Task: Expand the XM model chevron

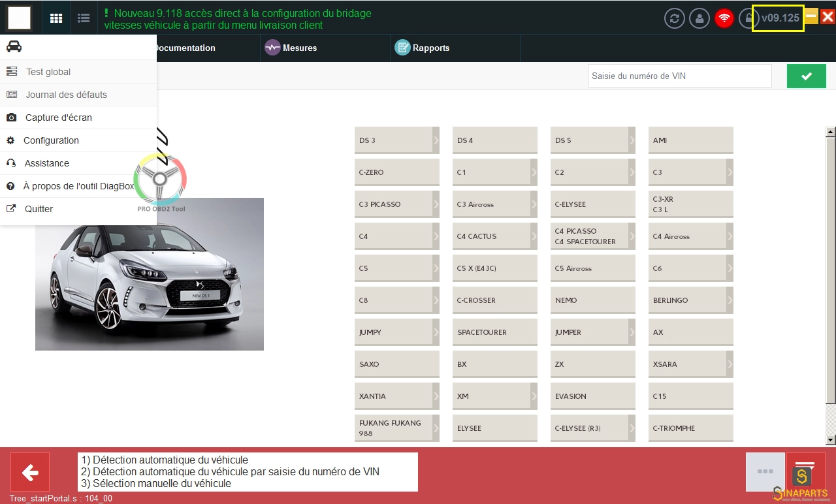Action: pos(534,396)
